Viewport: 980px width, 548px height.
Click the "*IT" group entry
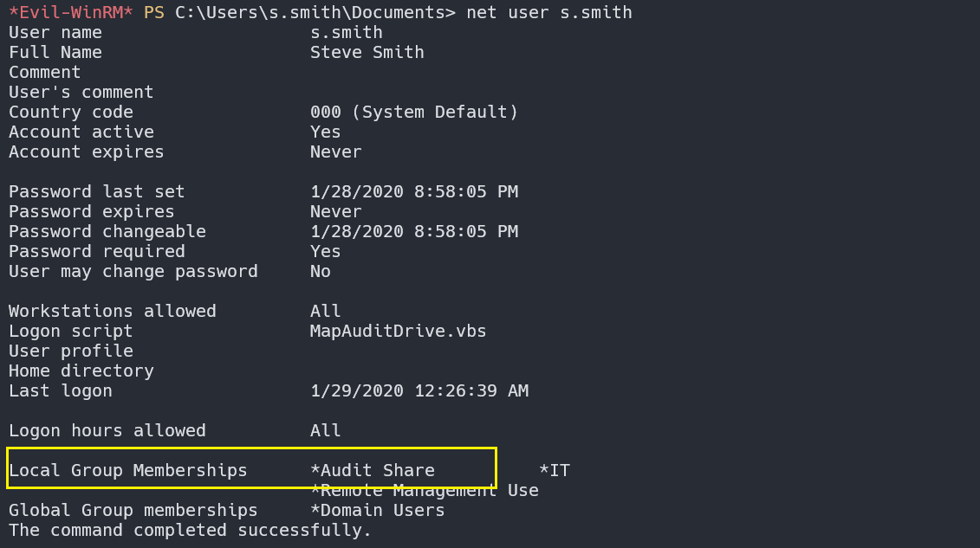click(x=554, y=471)
